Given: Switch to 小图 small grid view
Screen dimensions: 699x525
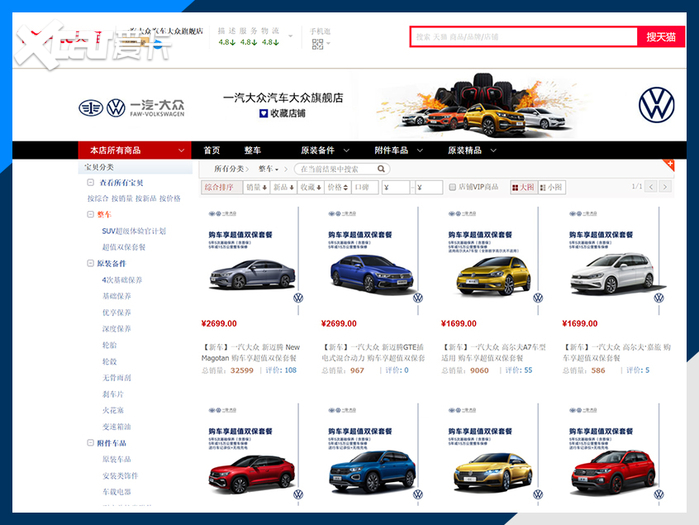Looking at the screenshot, I should tap(552, 187).
